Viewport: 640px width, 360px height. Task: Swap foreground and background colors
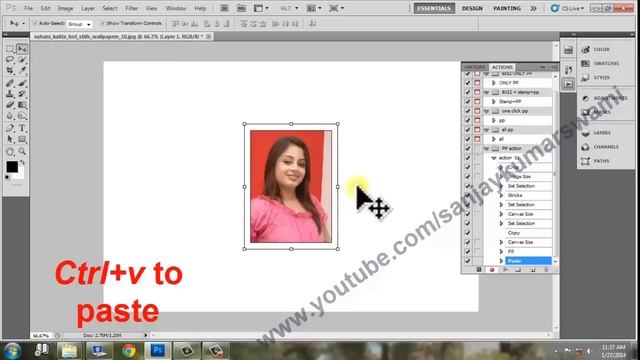pyautogui.click(x=22, y=162)
